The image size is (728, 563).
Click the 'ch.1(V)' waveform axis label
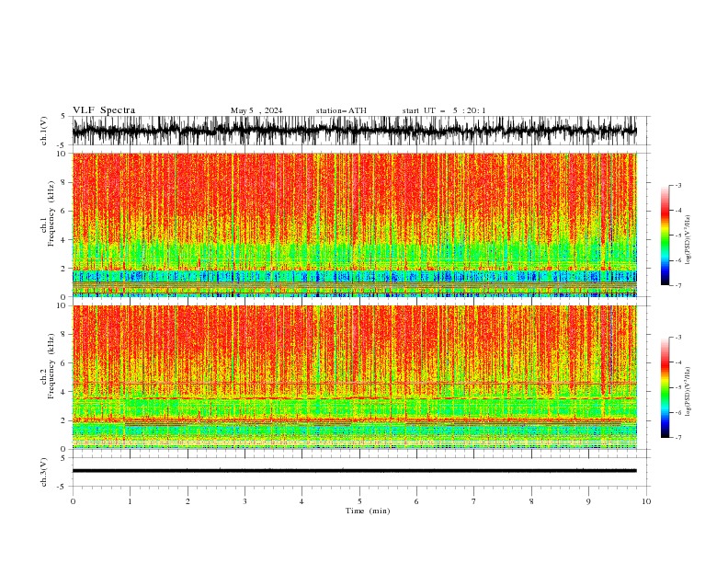pos(44,131)
